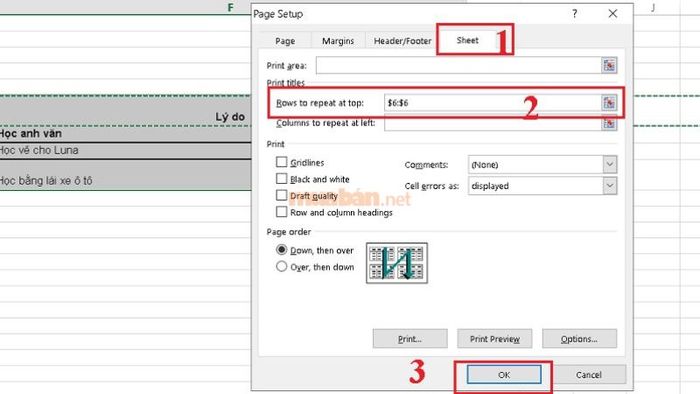Confirm with the OK button
Image resolution: width=700 pixels, height=394 pixels.
[504, 374]
